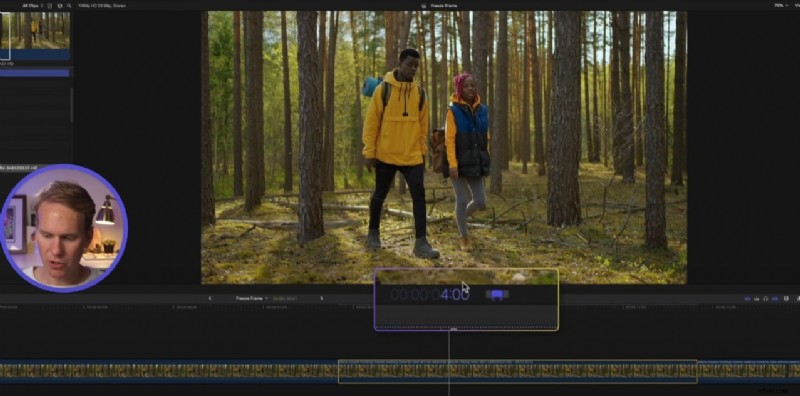Screen dimensions: 800x396
Task: Toggle snapping in timeline toolbar
Action: (775, 299)
